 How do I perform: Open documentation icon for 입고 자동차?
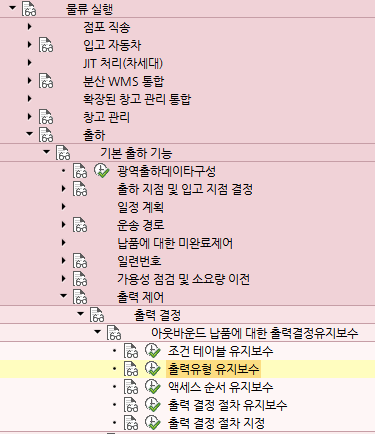tap(46, 45)
